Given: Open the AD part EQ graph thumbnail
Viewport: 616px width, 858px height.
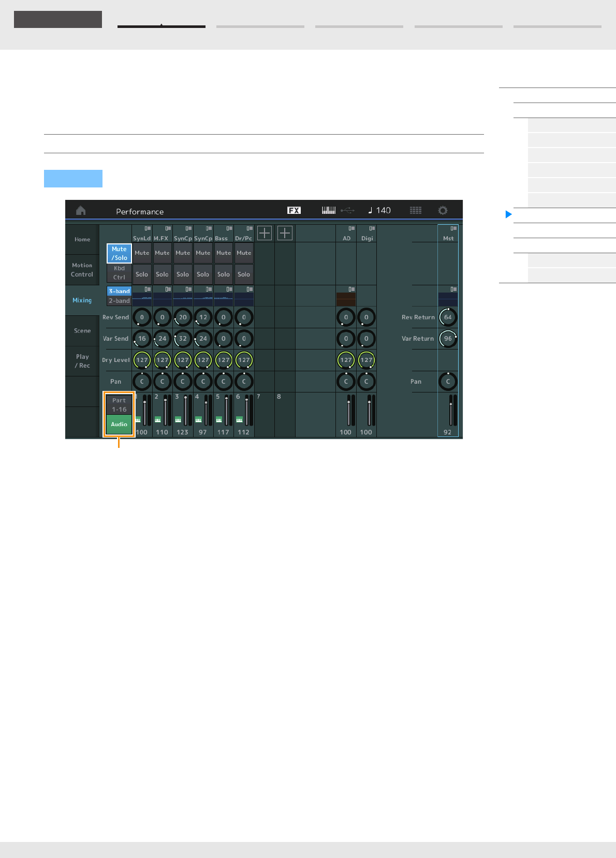Looking at the screenshot, I should tap(346, 299).
